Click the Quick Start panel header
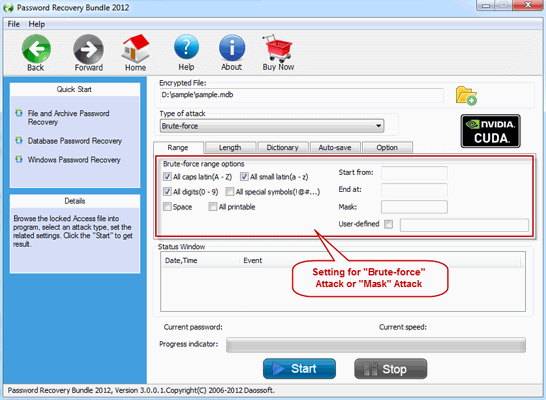546x400 pixels. click(x=75, y=89)
